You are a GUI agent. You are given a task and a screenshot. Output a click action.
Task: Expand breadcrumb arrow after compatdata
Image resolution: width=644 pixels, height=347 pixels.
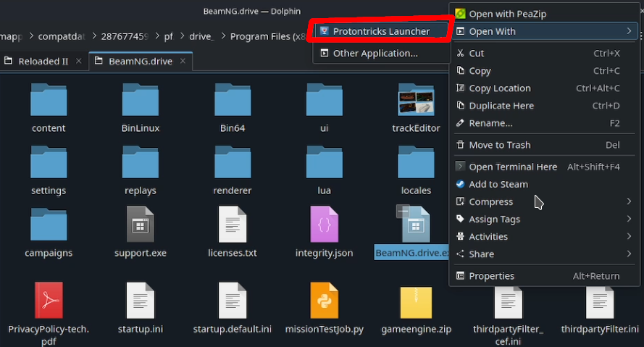click(x=94, y=36)
